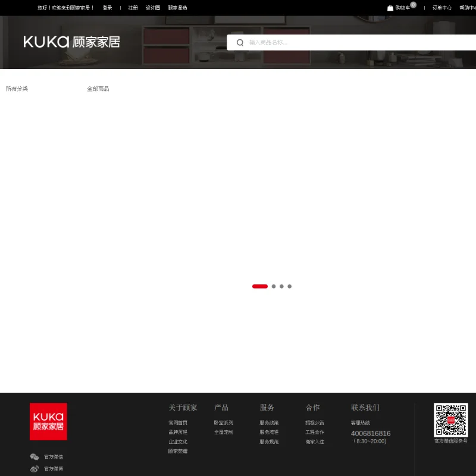476x476 pixels.
Task: Go to 订单中心 order center
Action: click(x=442, y=8)
